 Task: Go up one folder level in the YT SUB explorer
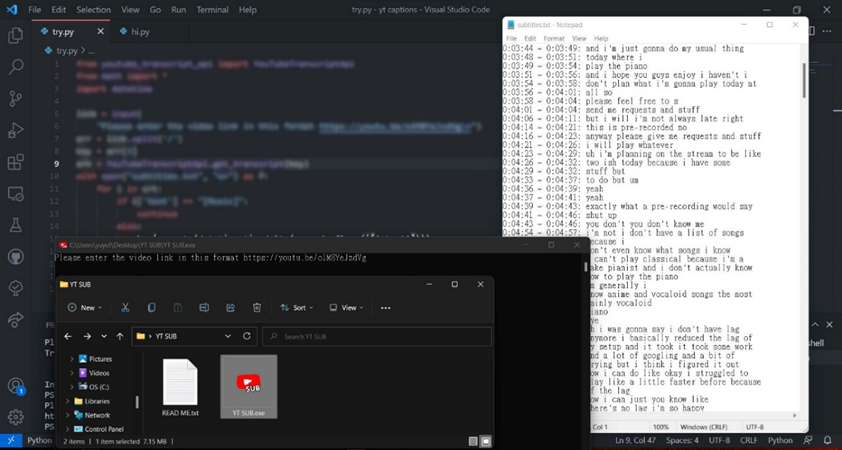[x=120, y=336]
